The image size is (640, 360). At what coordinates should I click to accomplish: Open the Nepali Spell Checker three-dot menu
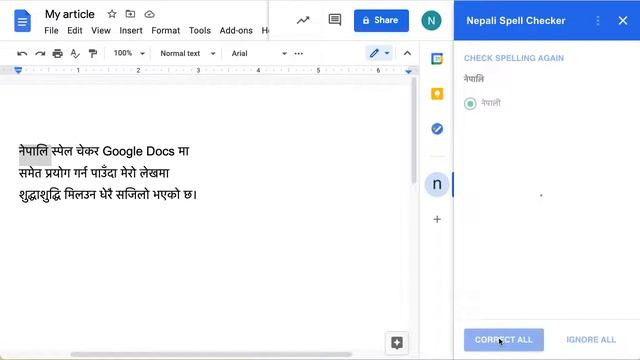click(x=598, y=20)
